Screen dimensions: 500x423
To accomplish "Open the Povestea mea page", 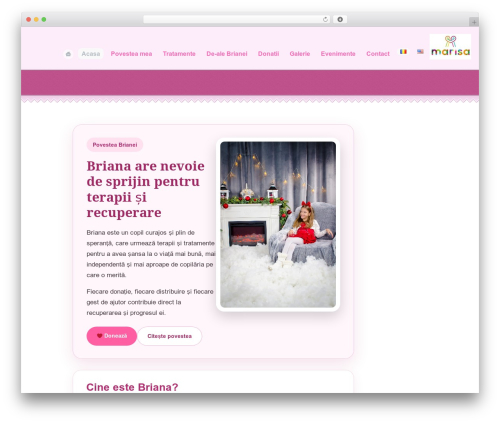I will point(131,54).
